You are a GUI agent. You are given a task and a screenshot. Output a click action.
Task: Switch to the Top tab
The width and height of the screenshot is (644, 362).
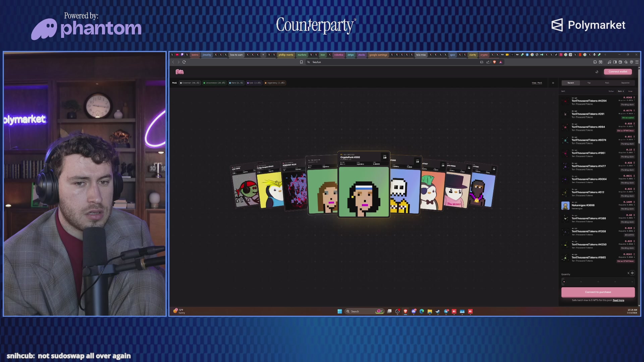click(x=589, y=83)
